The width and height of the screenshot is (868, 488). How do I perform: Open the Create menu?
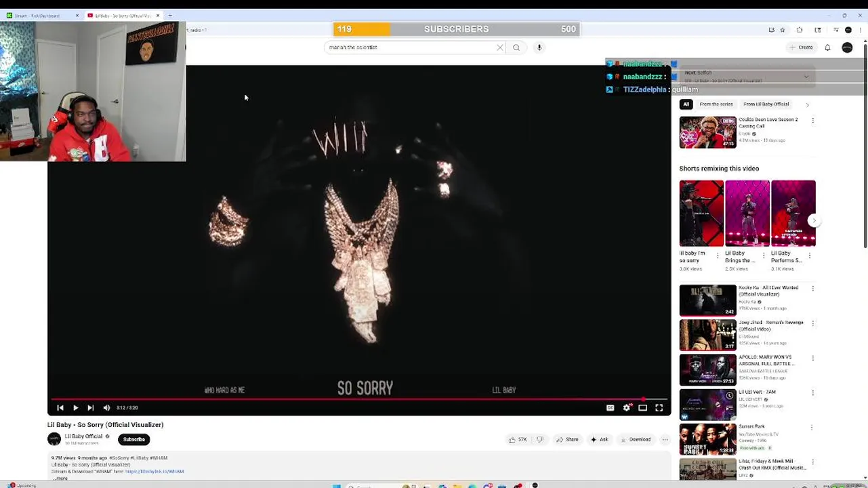coord(801,47)
